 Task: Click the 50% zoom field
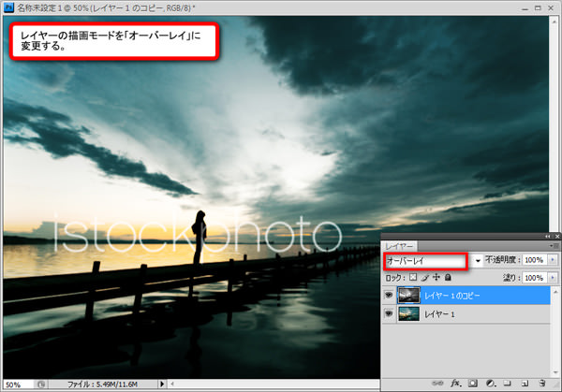click(x=16, y=385)
